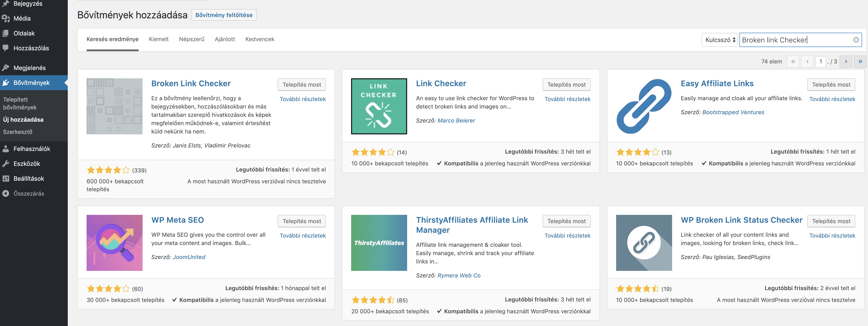Install WP Meta SEO plugin now
The height and width of the screenshot is (326, 868).
coord(302,221)
